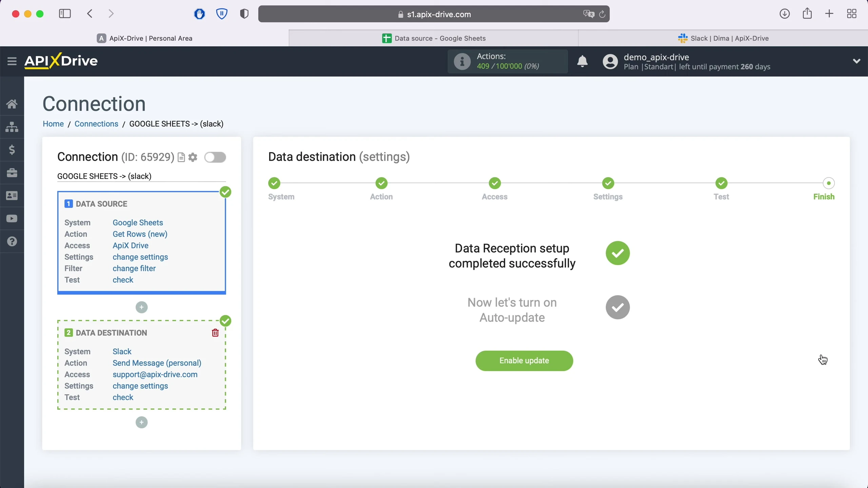
Task: Go to the Settings step
Action: point(608,183)
